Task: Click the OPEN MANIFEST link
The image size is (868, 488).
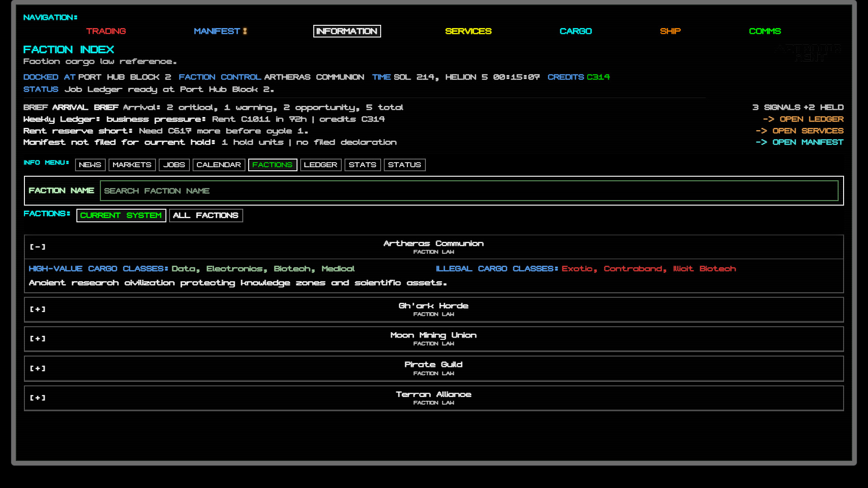Action: [799, 142]
